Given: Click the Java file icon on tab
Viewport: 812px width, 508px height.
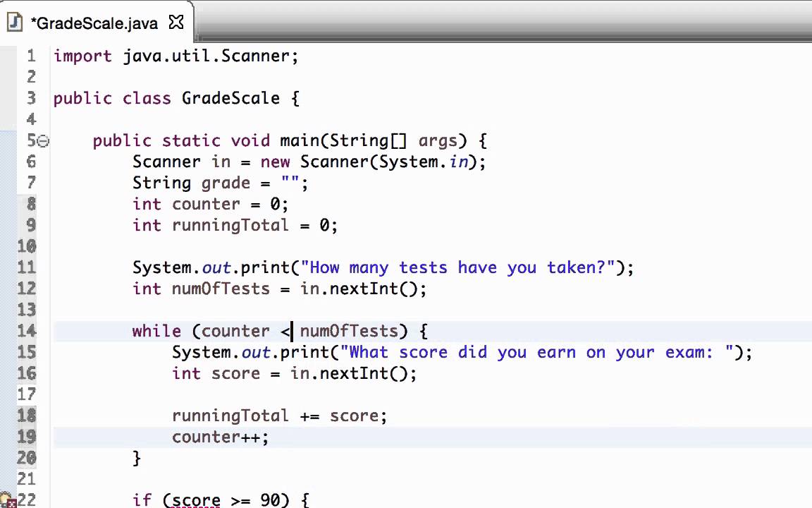Looking at the screenshot, I should click(x=15, y=23).
